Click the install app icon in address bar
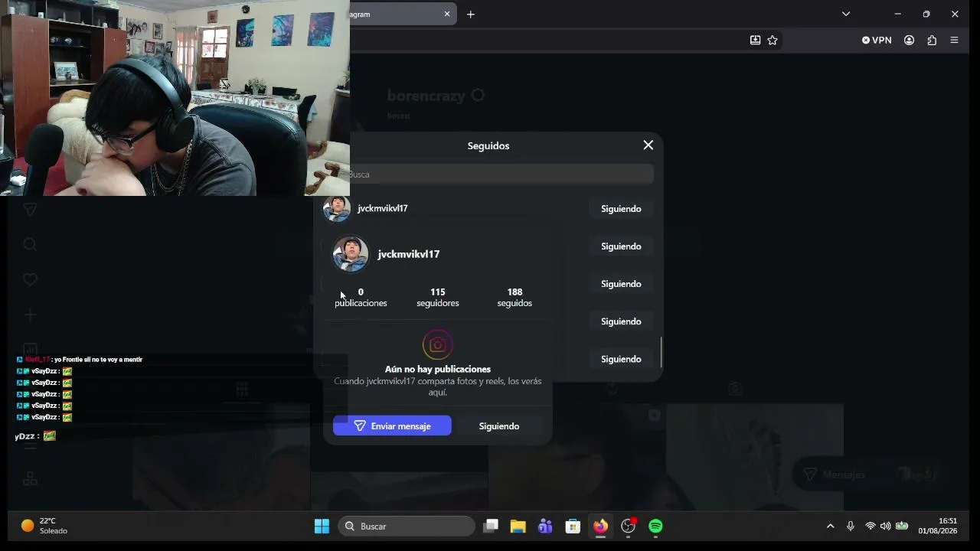 [755, 40]
